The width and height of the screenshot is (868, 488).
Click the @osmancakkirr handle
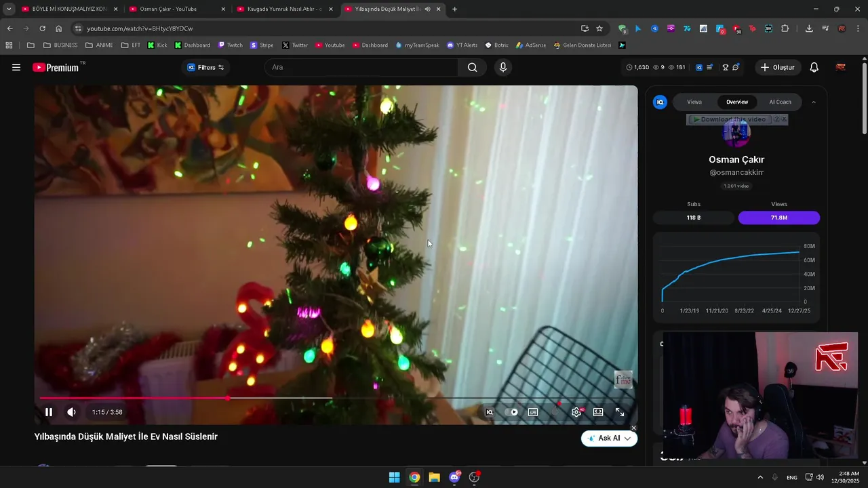point(736,173)
